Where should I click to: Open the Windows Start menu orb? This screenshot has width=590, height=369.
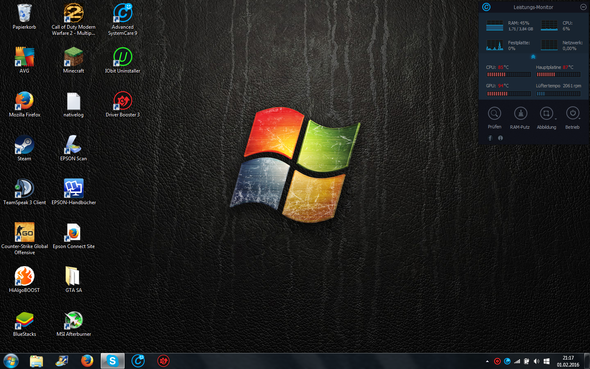pyautogui.click(x=11, y=361)
